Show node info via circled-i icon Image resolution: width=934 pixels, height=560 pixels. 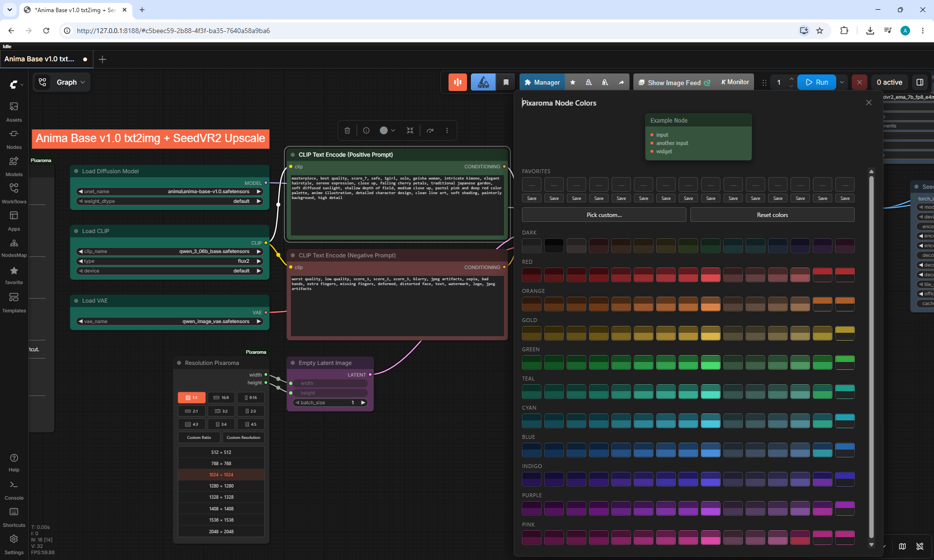point(366,130)
